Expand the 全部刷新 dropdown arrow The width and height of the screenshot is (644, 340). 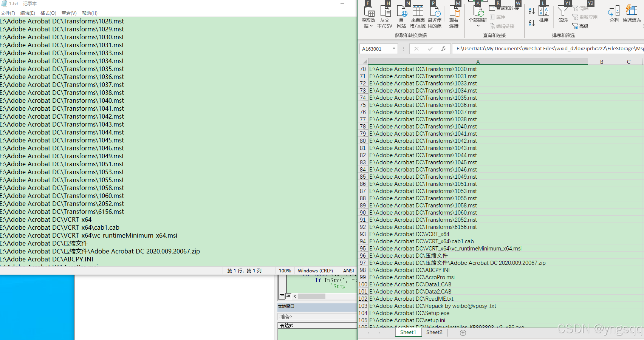click(478, 26)
